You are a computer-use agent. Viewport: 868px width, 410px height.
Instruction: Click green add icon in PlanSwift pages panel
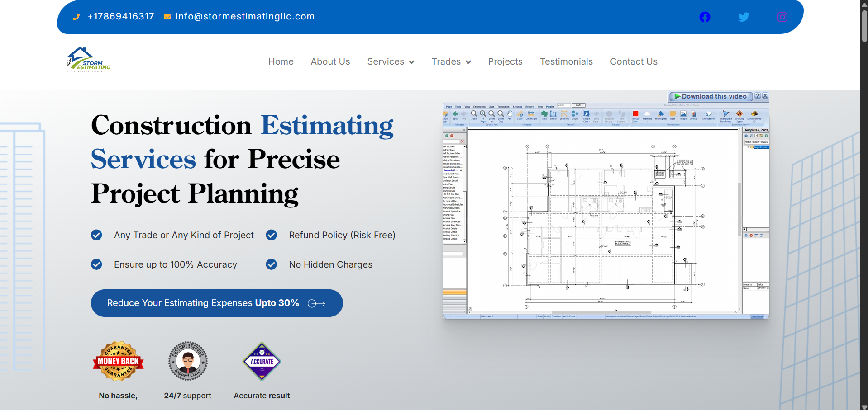pos(447,136)
